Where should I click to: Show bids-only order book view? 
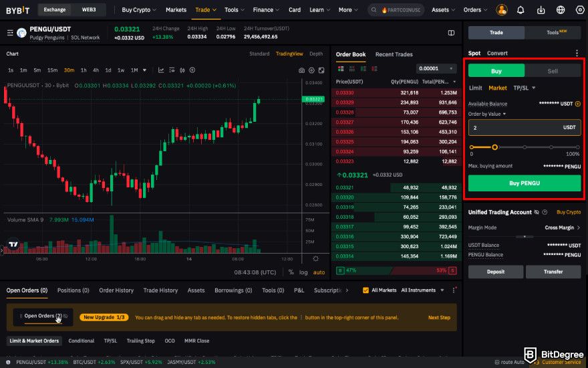click(363, 69)
